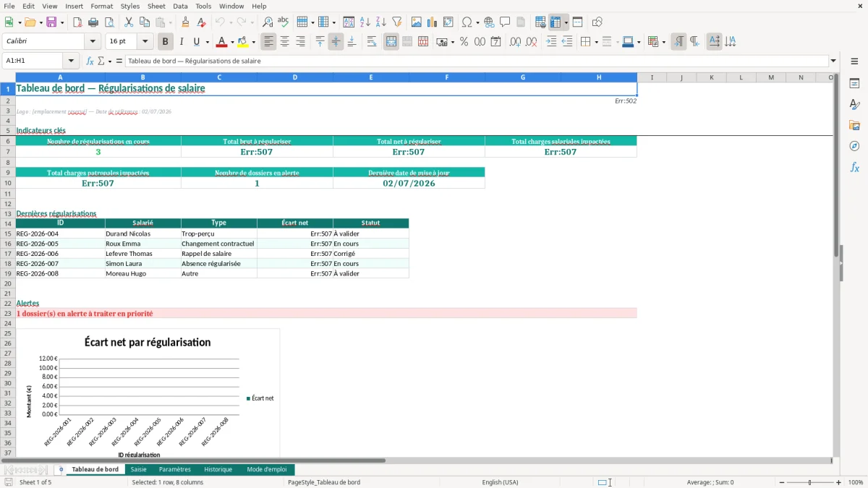Open the Font Name dropdown
The width and height of the screenshot is (868, 488).
92,42
